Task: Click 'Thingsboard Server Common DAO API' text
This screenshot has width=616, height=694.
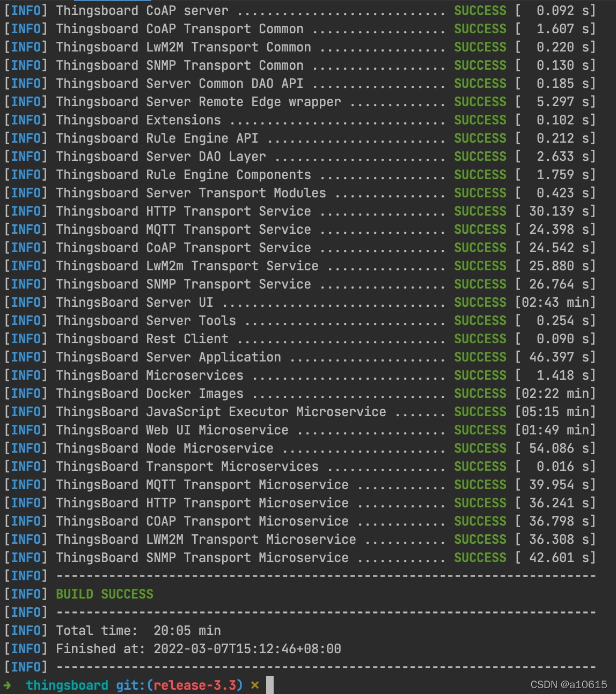Action: click(x=180, y=84)
